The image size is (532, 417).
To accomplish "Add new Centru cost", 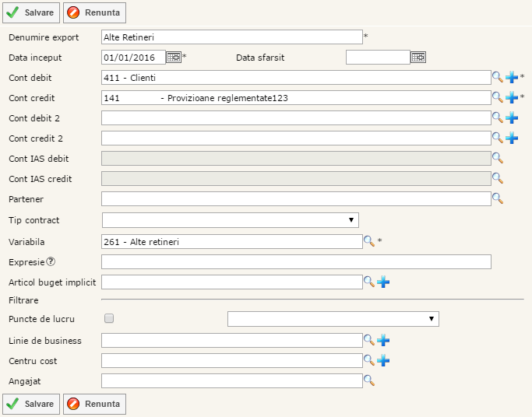I will [383, 360].
